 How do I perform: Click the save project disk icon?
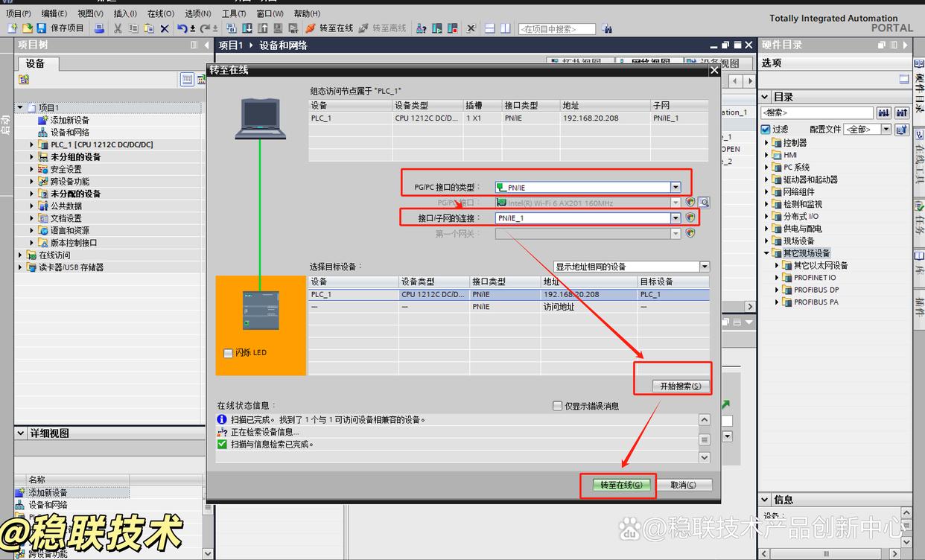coord(42,28)
